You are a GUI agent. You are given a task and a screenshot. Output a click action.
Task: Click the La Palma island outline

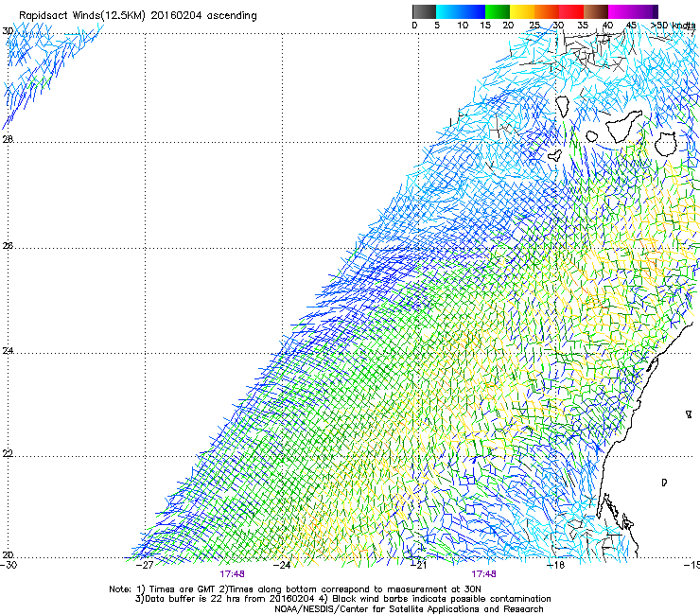click(562, 107)
